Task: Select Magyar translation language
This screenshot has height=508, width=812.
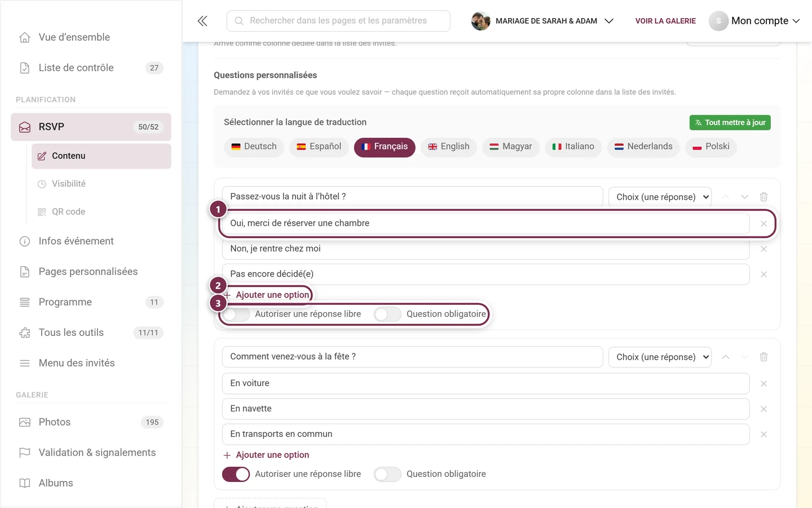Action: 511,147
